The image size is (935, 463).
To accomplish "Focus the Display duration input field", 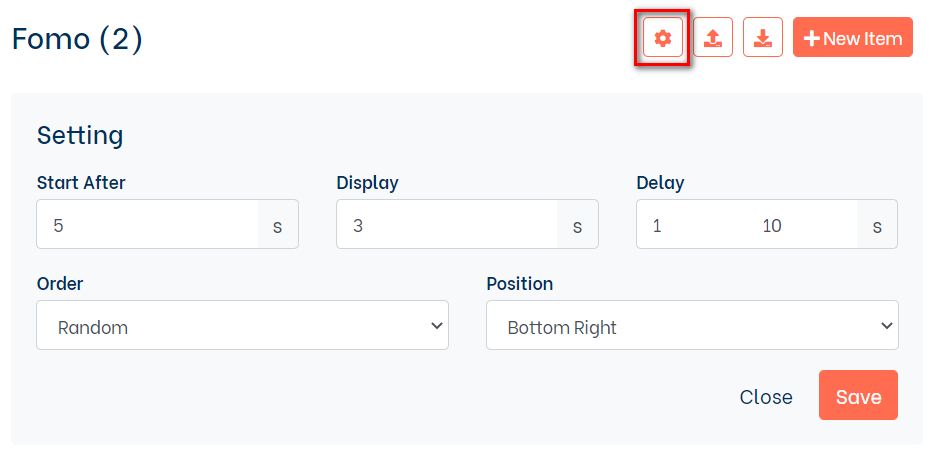I will click(x=447, y=225).
